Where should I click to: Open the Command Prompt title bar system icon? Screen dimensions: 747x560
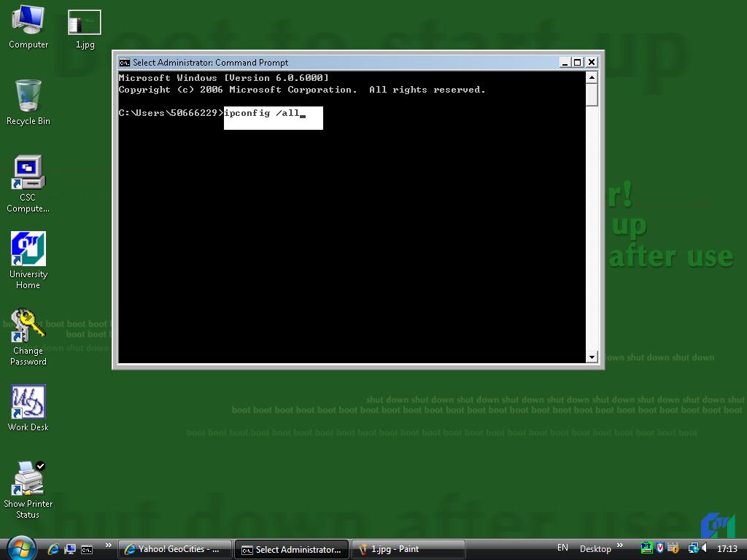[x=125, y=63]
